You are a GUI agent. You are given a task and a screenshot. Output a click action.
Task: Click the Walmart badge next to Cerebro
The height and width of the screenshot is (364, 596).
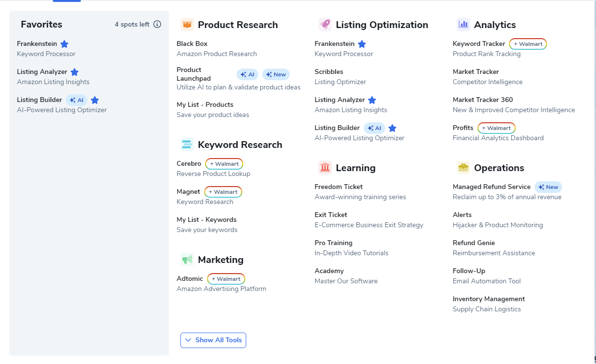[224, 164]
